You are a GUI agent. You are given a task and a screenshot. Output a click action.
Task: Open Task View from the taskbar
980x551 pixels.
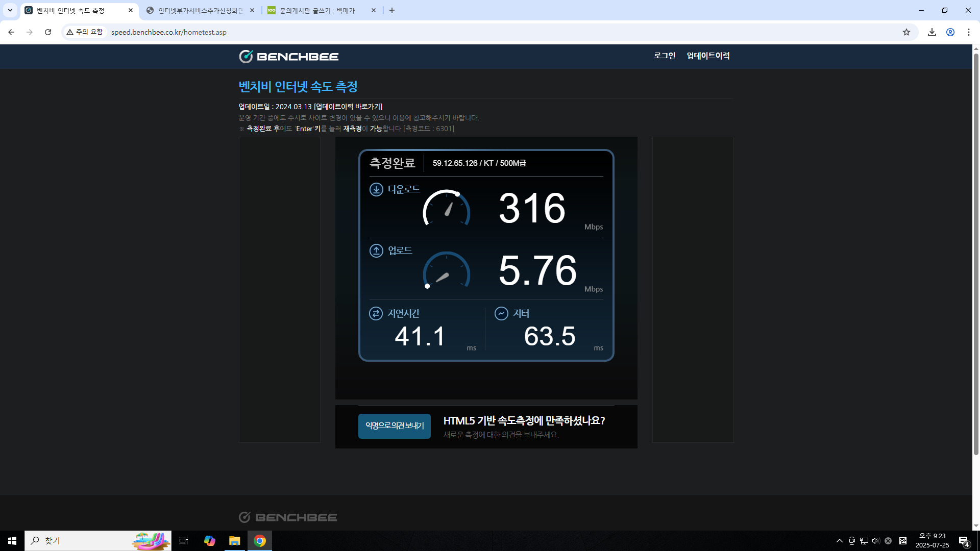point(184,541)
